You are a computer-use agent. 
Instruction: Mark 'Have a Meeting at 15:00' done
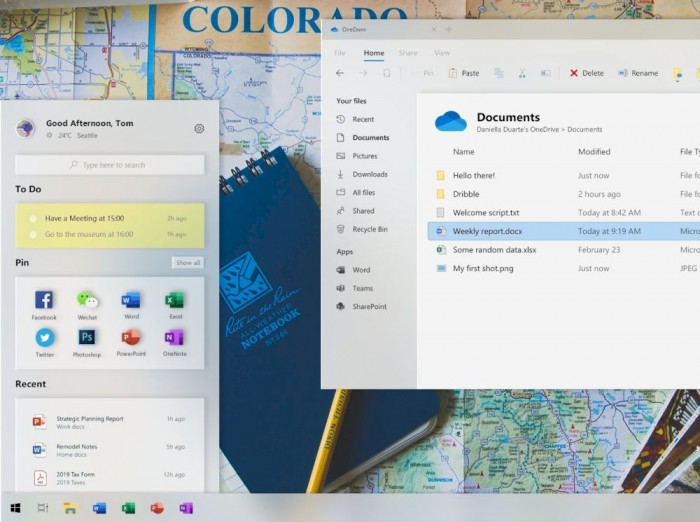(33, 218)
